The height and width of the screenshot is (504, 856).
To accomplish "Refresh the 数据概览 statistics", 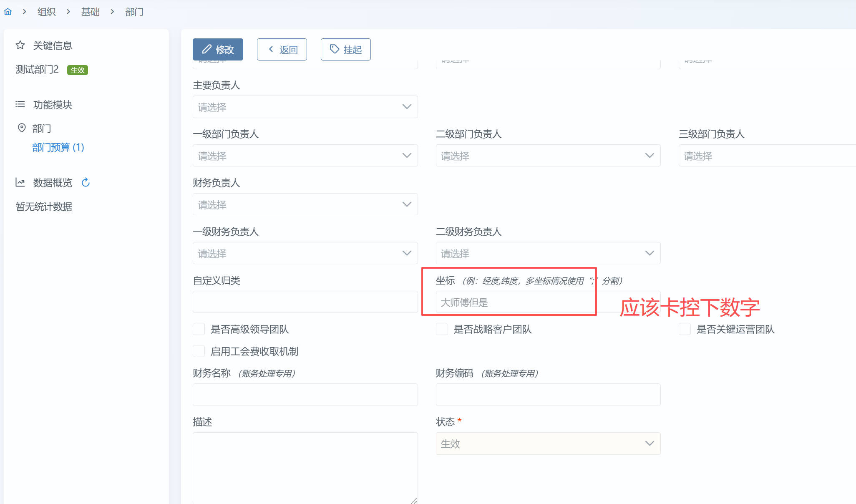I will coord(86,182).
